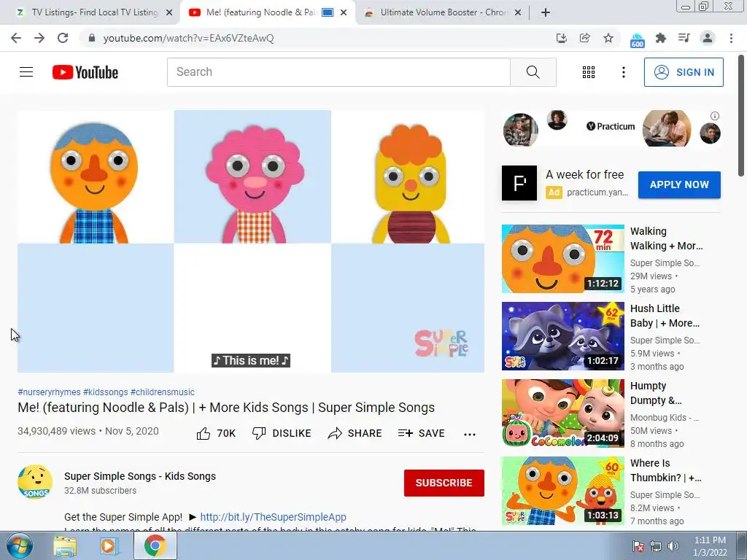Go to YouTube home via logo
The image size is (747, 560).
click(x=85, y=72)
